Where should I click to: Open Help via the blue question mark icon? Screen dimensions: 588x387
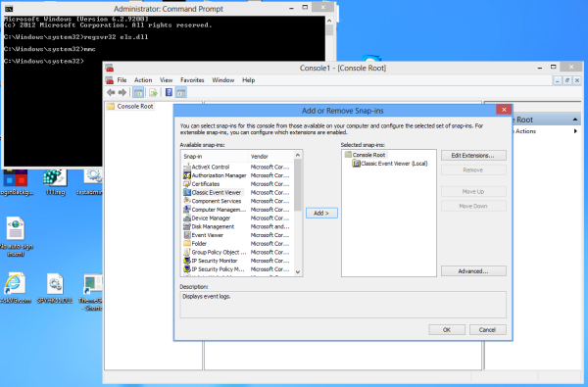169,92
